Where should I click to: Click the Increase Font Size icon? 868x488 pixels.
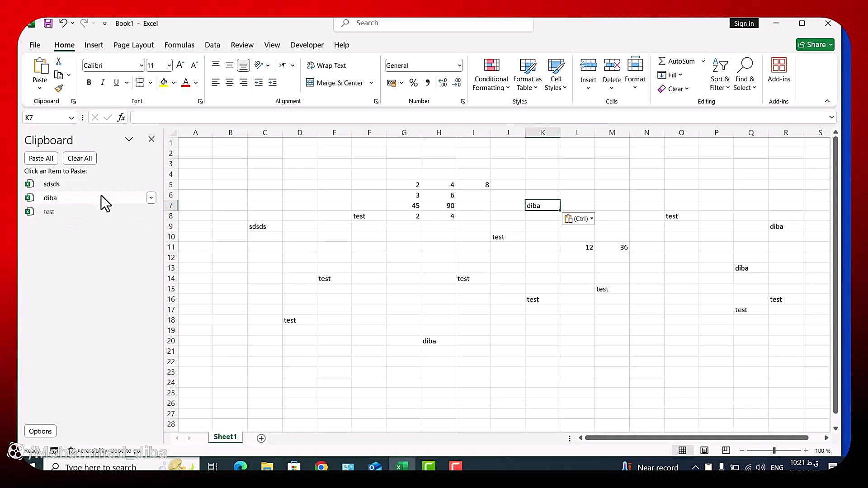(x=180, y=66)
